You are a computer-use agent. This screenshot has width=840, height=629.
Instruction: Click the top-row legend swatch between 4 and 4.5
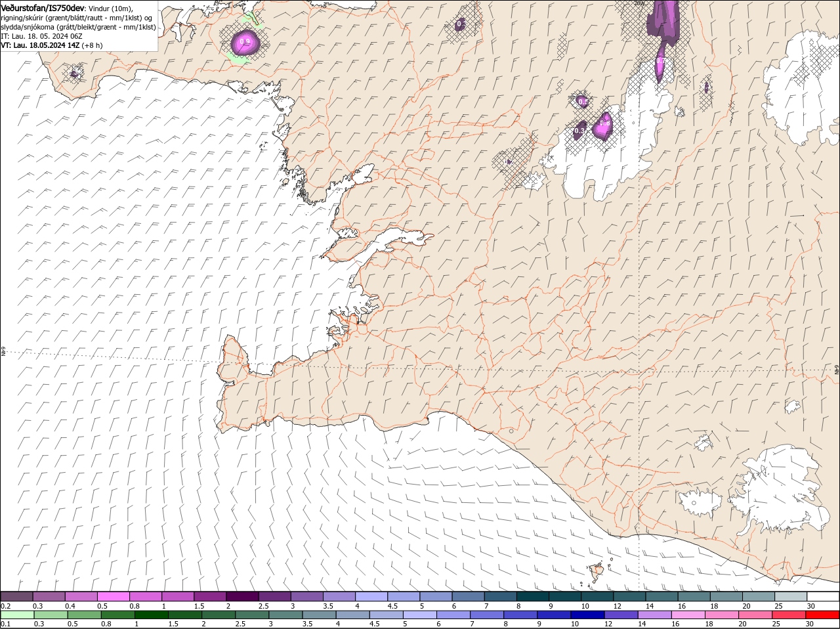pos(371,597)
